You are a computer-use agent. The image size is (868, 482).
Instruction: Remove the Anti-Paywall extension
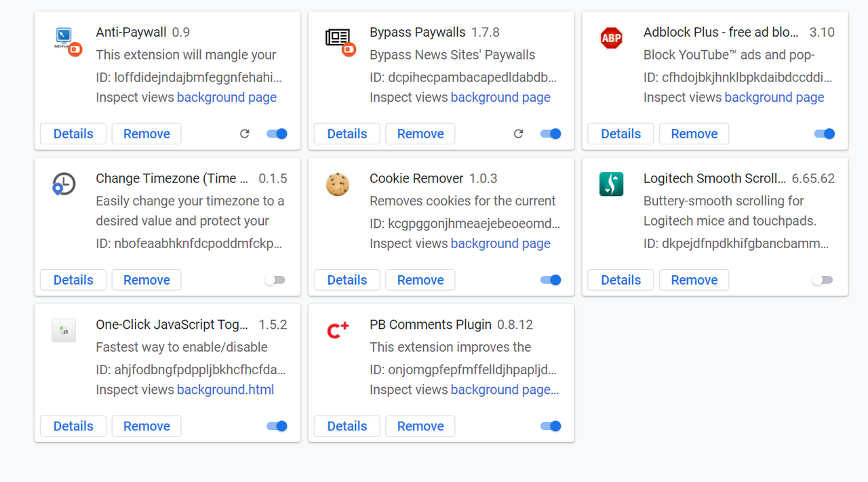pos(146,134)
